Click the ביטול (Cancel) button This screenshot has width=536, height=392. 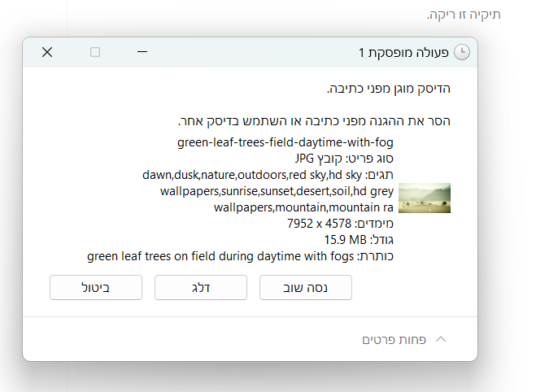pos(96,287)
